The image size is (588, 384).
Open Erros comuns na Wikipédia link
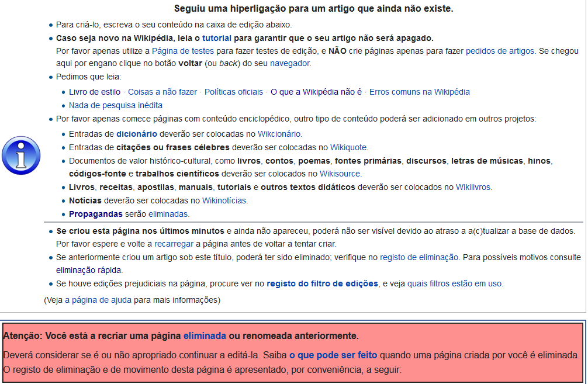[x=419, y=92]
